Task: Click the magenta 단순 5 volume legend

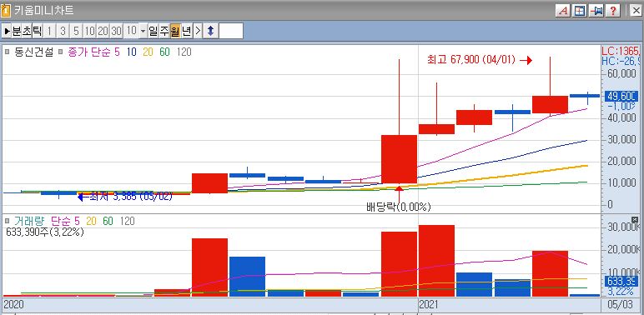Action: (x=66, y=222)
